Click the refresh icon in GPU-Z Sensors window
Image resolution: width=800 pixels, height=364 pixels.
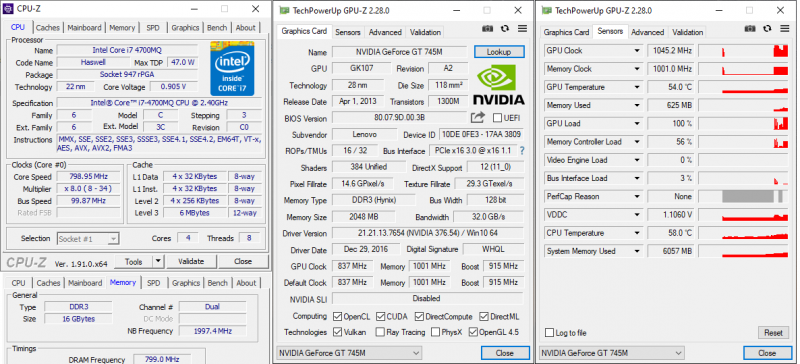coord(767,29)
